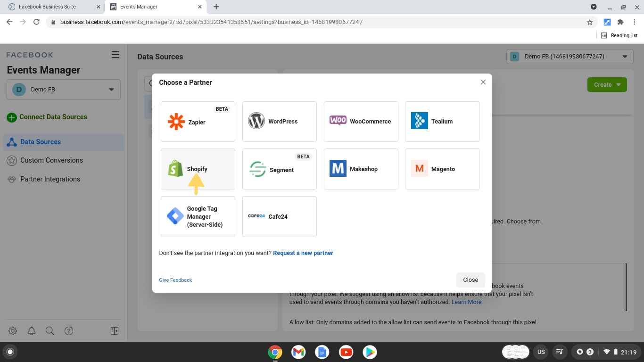Choose the WordPress partner card
The image size is (644, 362).
pos(280,122)
